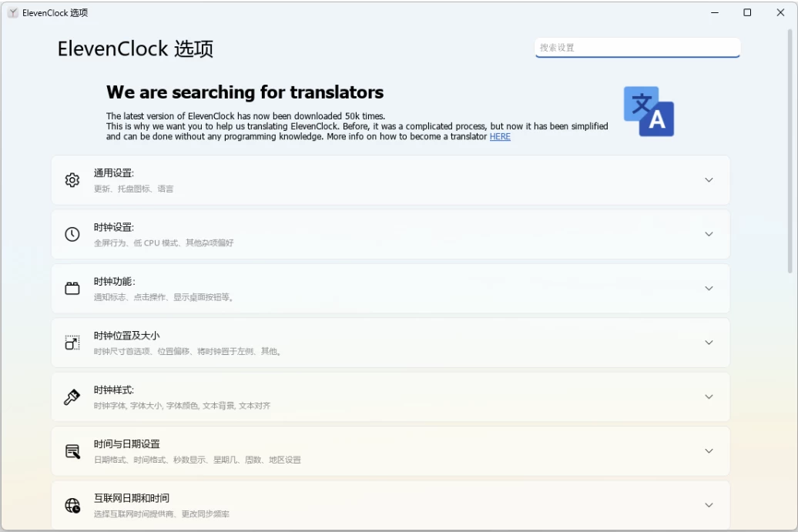
Task: Click the ElevenClock app icon in title bar
Action: (13, 13)
